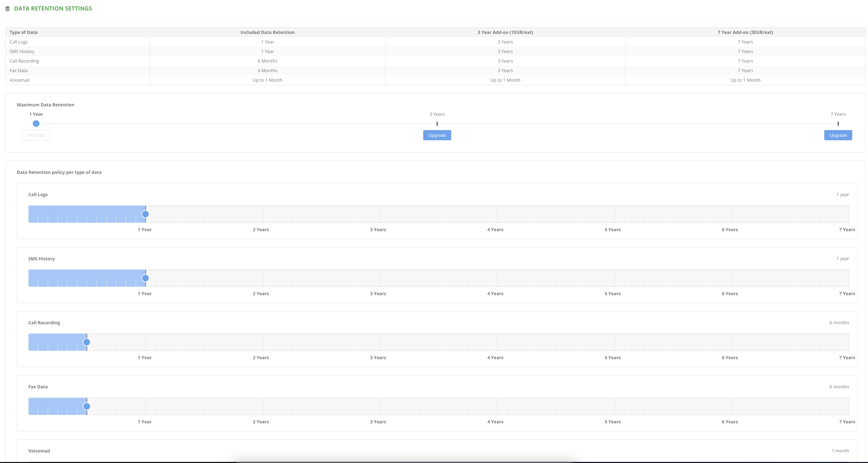Click Up to 1 Month under Included Data Retention
Image resolution: width=868 pixels, height=463 pixels.
pos(268,80)
